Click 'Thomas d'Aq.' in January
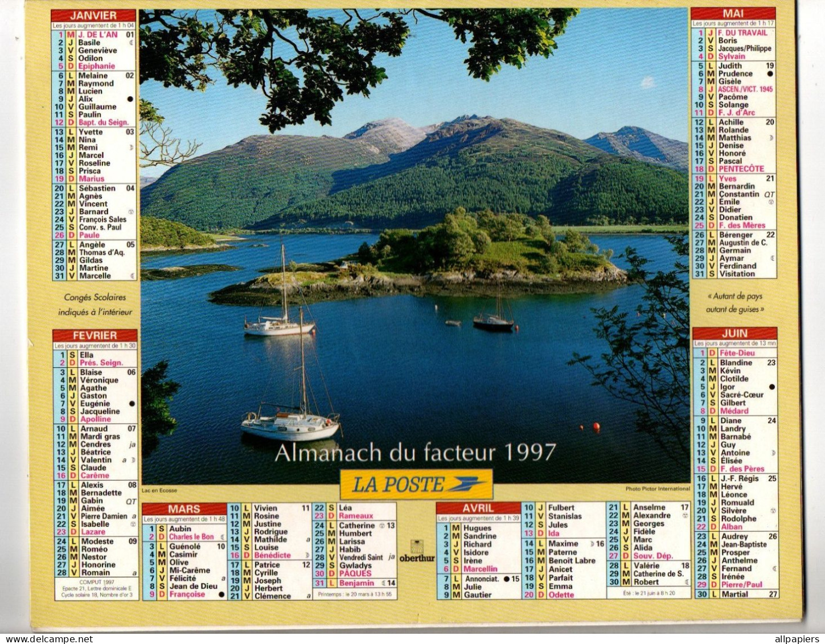The image size is (825, 644). coord(101,253)
